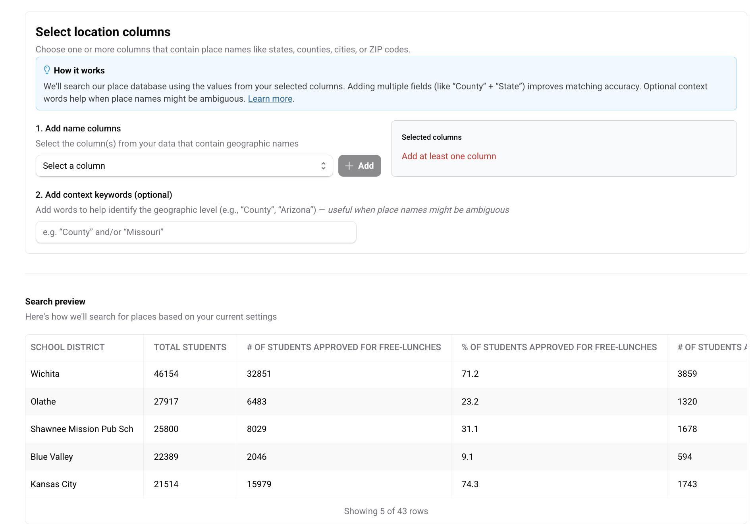The height and width of the screenshot is (532, 756).
Task: Click the 74.3 percentage cell for Kansas City
Action: click(470, 484)
